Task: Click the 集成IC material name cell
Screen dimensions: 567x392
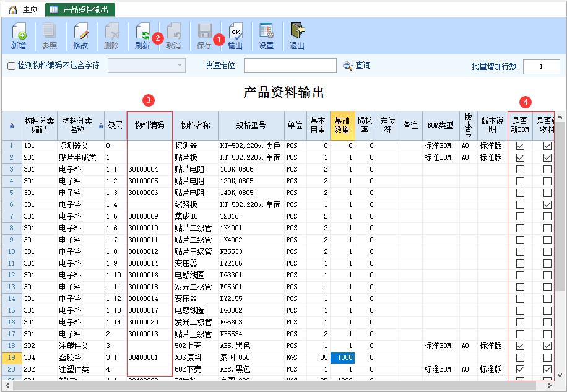Action: 196,216
